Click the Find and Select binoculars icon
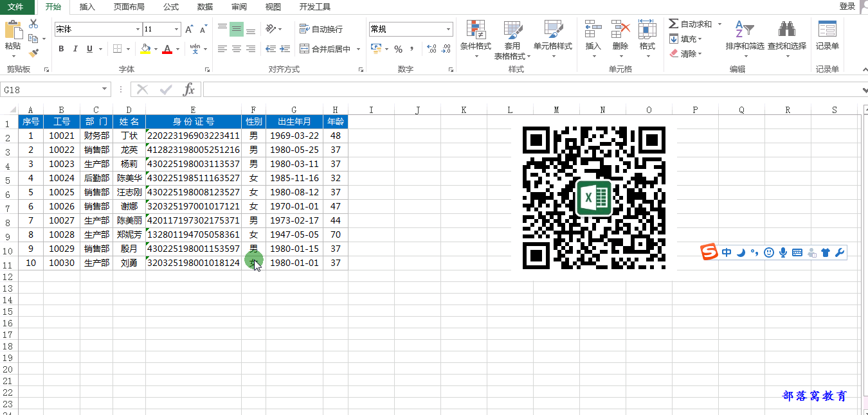This screenshot has height=415, width=868. point(786,30)
